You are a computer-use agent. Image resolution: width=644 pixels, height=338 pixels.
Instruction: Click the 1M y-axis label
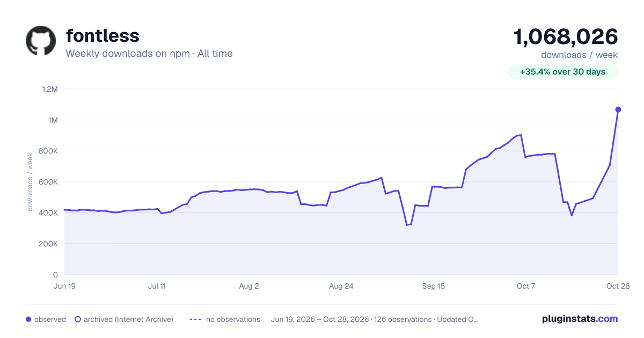point(53,120)
